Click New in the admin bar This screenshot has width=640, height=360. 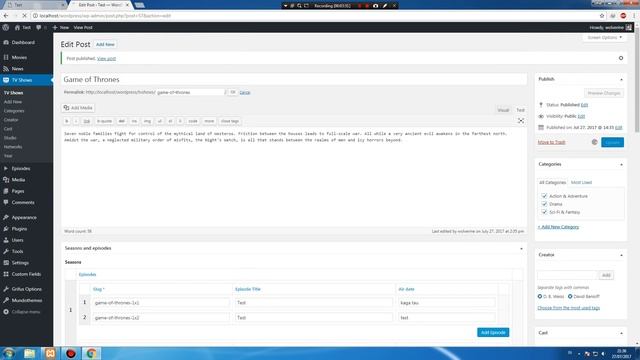61,27
